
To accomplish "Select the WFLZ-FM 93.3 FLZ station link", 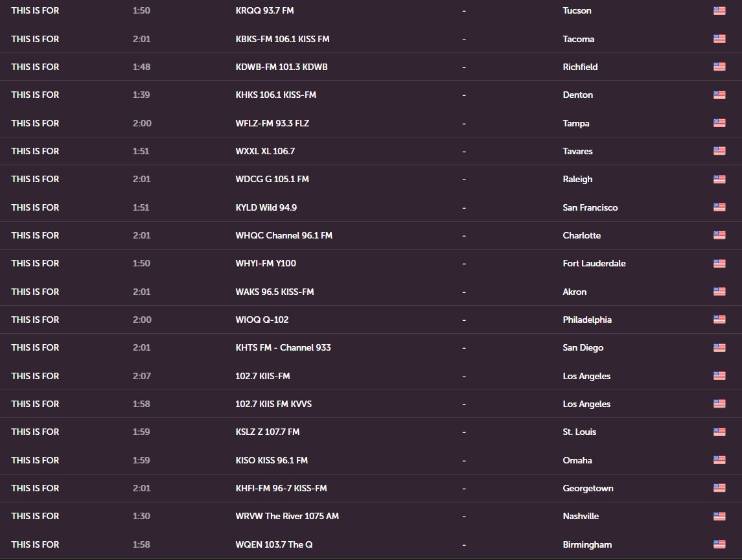I will click(273, 123).
